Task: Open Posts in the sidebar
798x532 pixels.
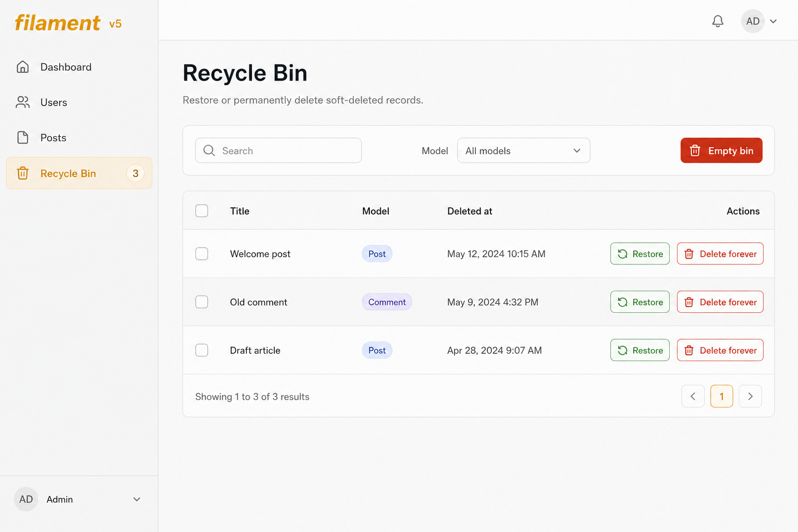Action: point(79,138)
